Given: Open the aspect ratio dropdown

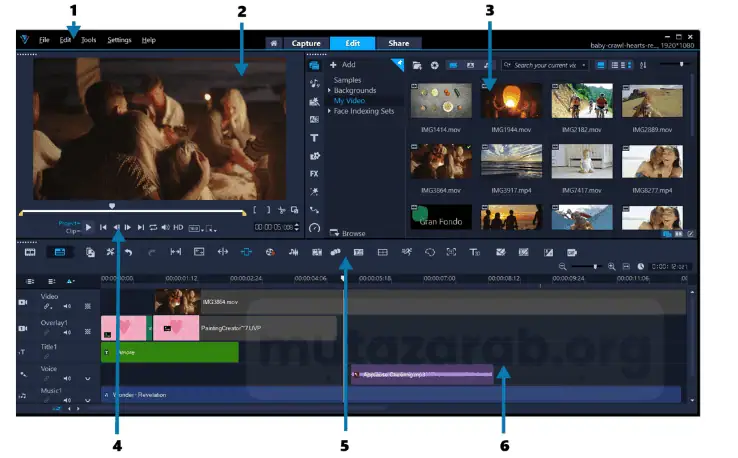Looking at the screenshot, I should pyautogui.click(x=196, y=228).
